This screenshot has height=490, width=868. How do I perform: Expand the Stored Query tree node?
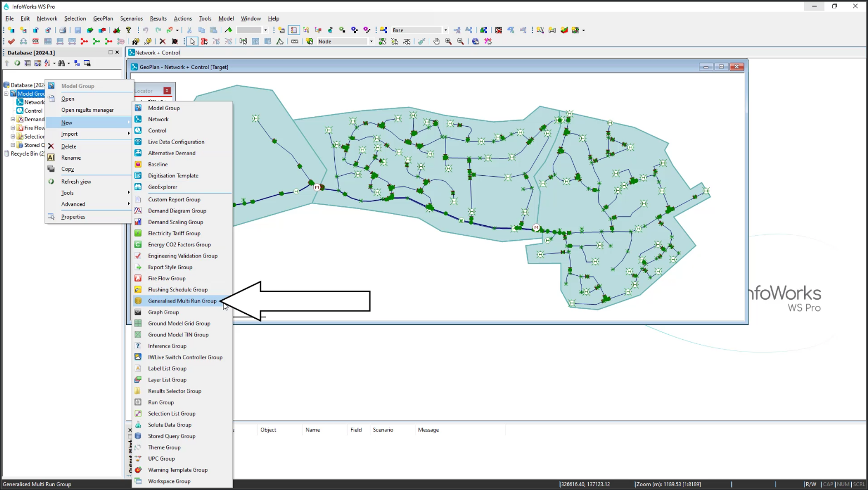pyautogui.click(x=13, y=145)
